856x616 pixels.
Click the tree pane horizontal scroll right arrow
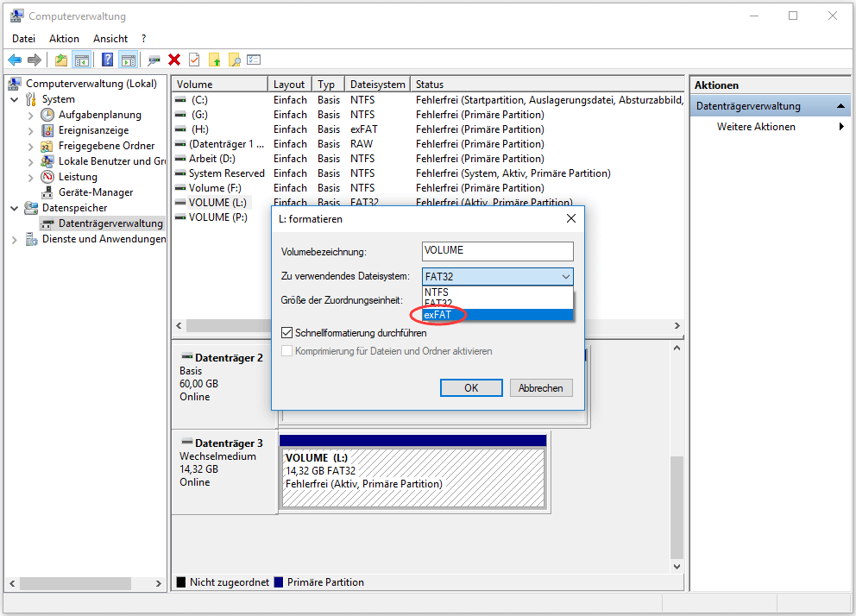(x=158, y=583)
